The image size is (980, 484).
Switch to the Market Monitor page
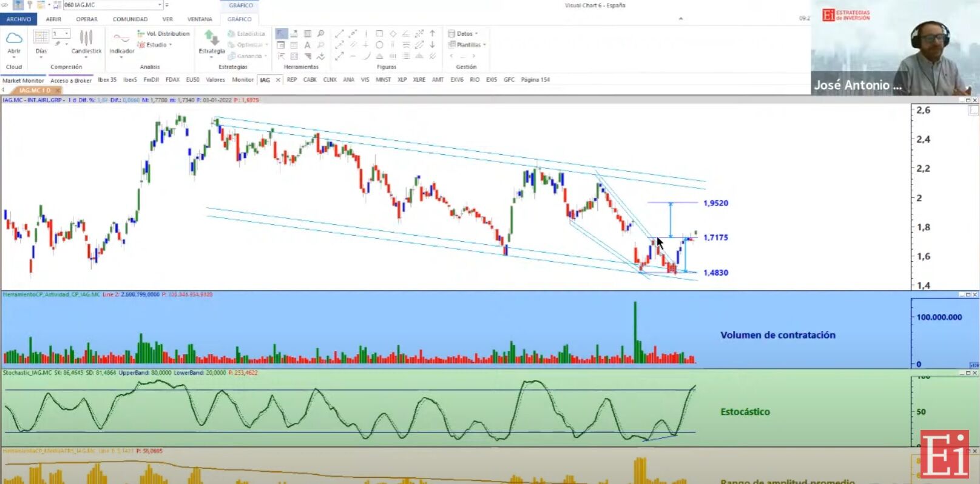tap(23, 80)
